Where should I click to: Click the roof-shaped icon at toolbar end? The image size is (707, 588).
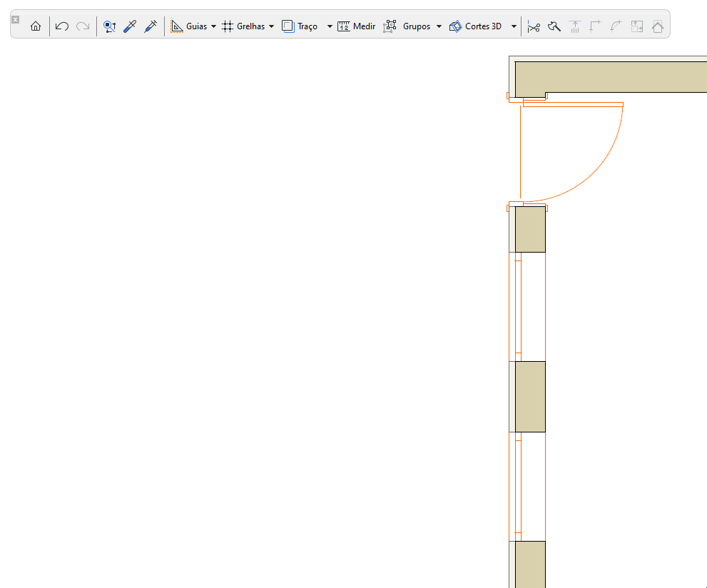click(656, 26)
